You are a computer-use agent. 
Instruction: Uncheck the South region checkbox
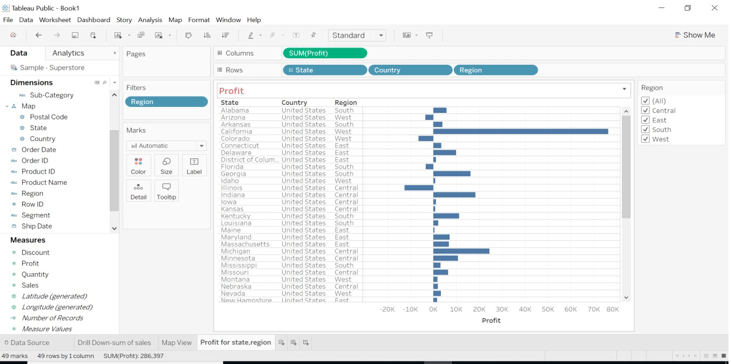[x=645, y=130]
